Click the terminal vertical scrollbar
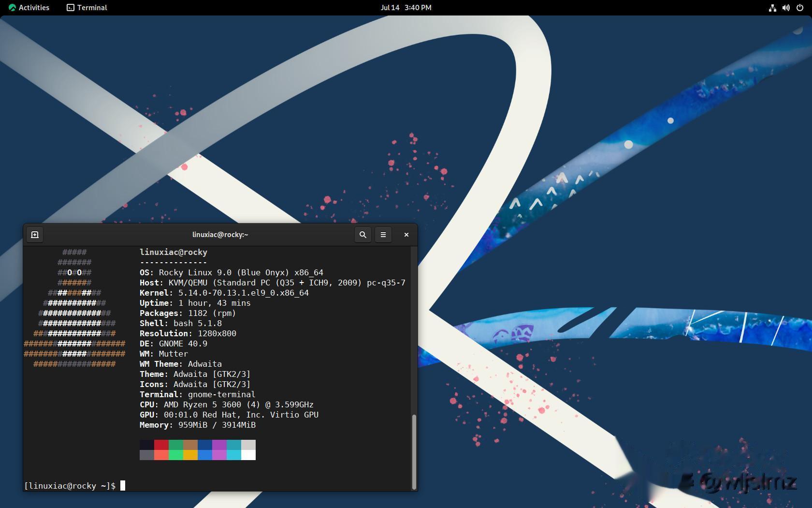 414,451
